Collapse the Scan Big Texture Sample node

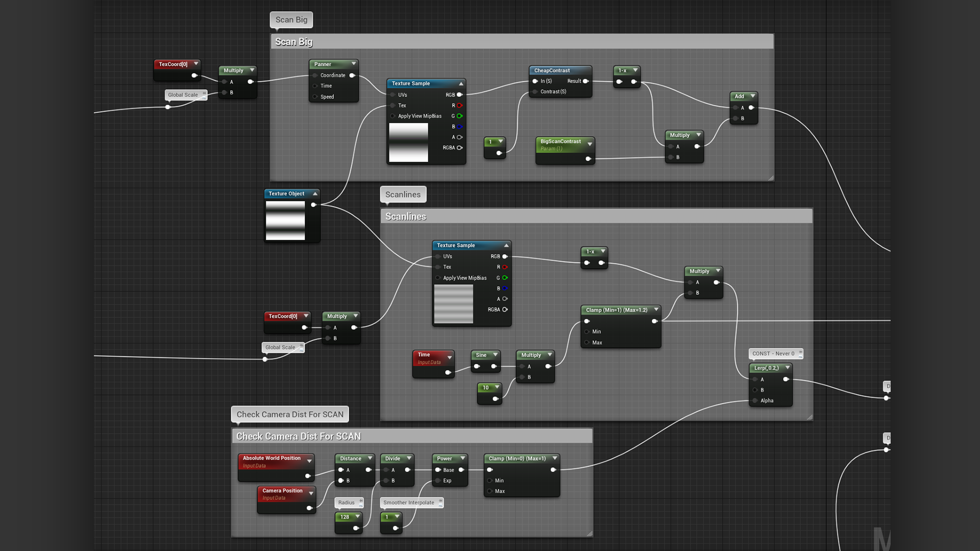461,84
